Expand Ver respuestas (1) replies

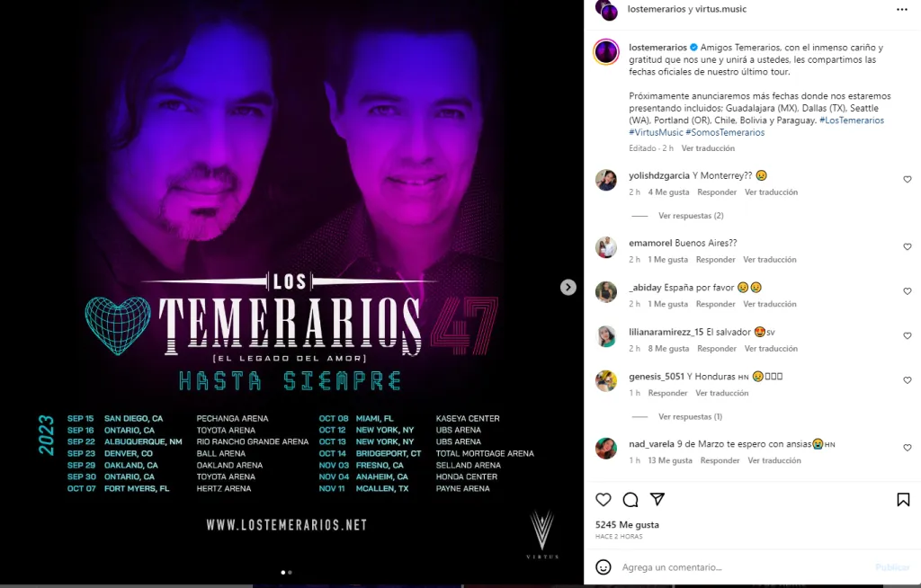click(x=690, y=416)
